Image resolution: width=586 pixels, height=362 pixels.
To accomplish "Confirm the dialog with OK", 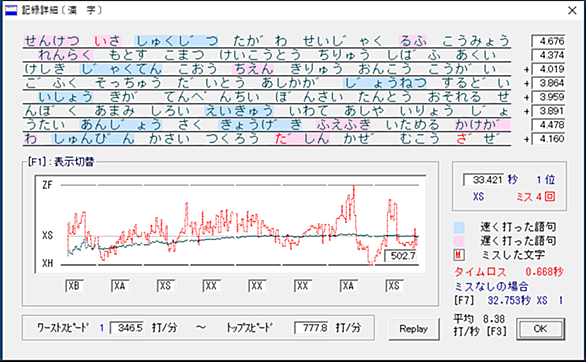I will [x=540, y=329].
